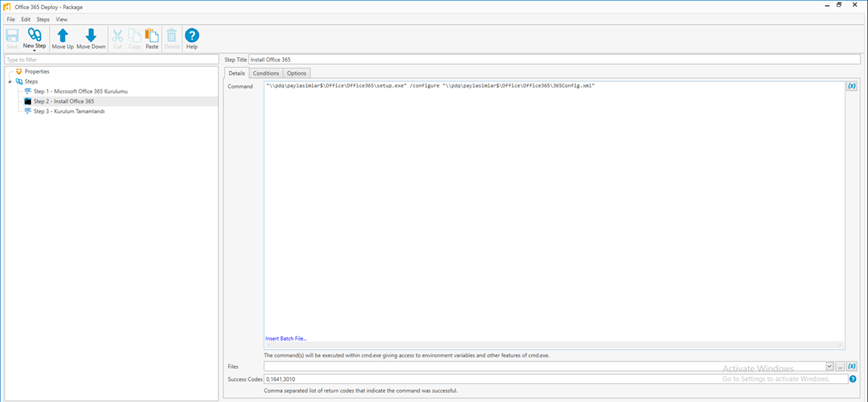Click the Insert Batch File link
The height and width of the screenshot is (402, 868).
[286, 339]
